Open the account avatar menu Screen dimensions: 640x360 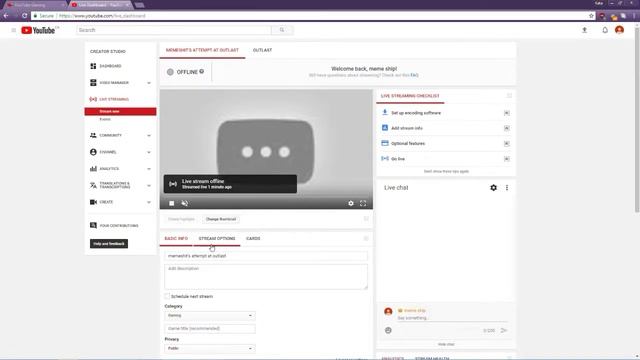click(x=619, y=30)
